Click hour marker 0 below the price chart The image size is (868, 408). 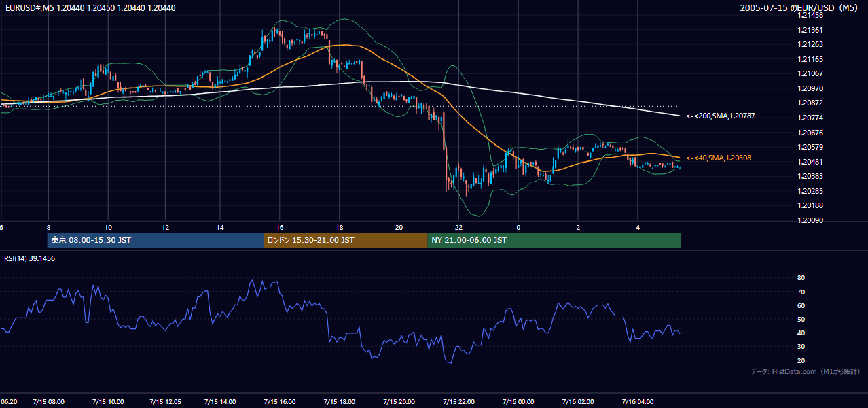[x=518, y=227]
